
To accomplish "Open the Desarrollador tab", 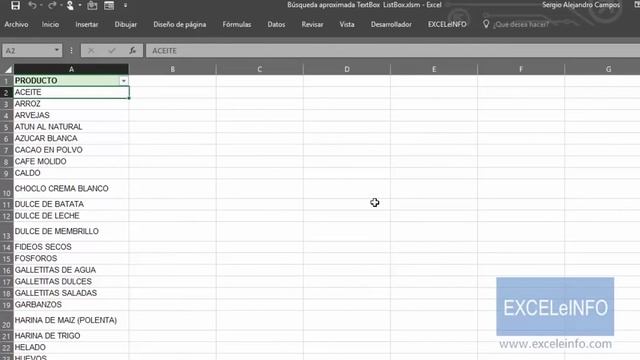I will 391,24.
